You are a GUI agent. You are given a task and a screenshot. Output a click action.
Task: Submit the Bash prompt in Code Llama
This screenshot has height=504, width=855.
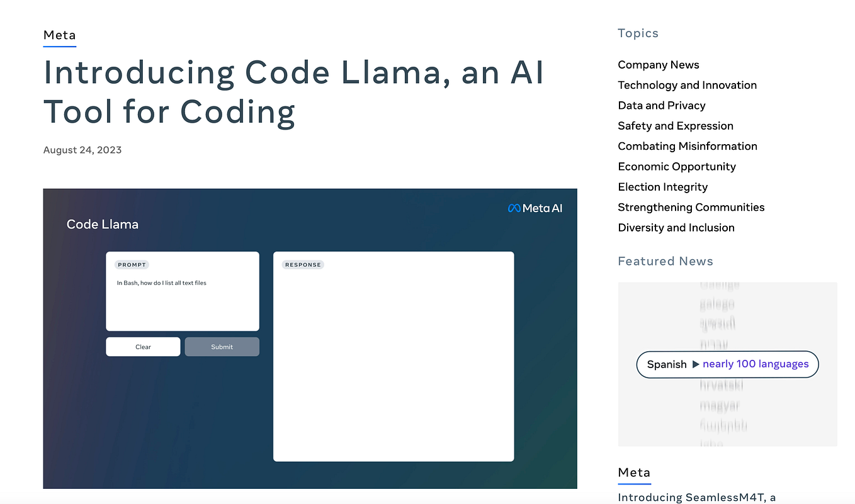tap(222, 347)
